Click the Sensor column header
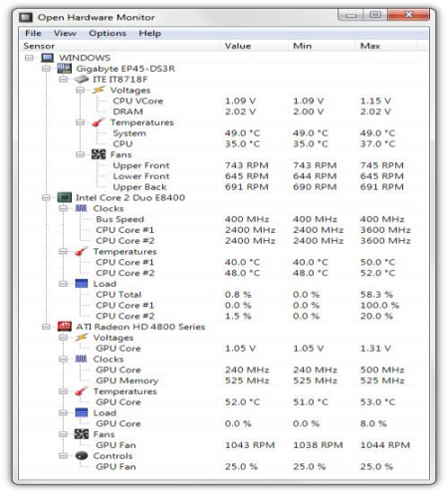Viewport: 448px width, 493px height. point(119,46)
